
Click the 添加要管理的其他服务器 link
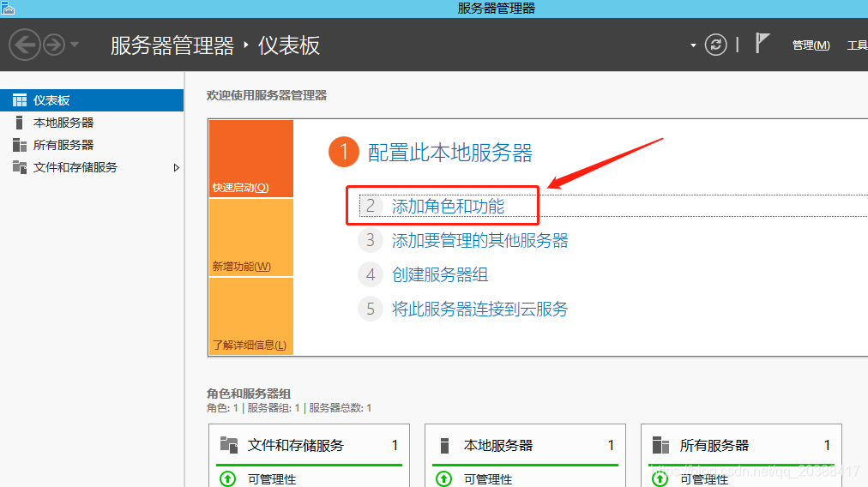point(480,241)
